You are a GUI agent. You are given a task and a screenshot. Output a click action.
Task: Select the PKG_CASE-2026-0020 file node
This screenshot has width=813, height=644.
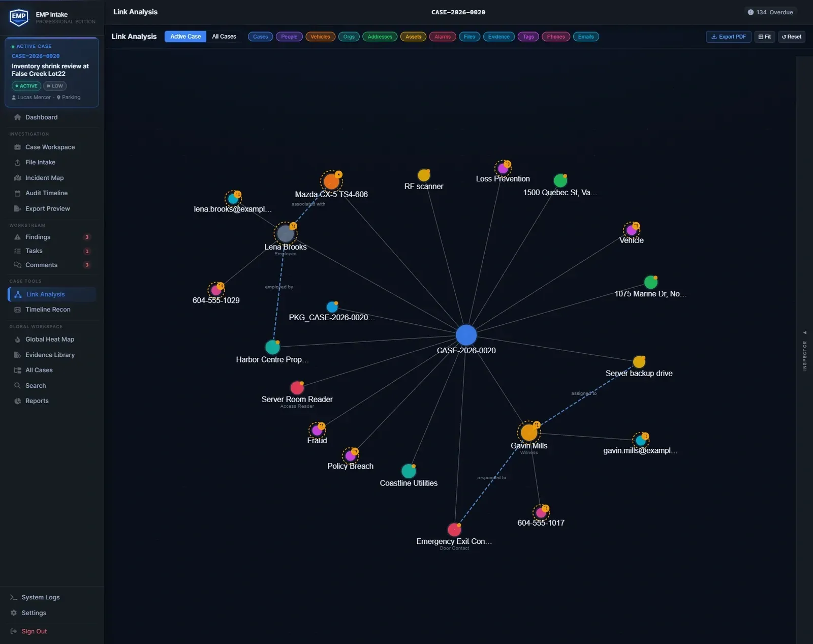[x=332, y=306]
